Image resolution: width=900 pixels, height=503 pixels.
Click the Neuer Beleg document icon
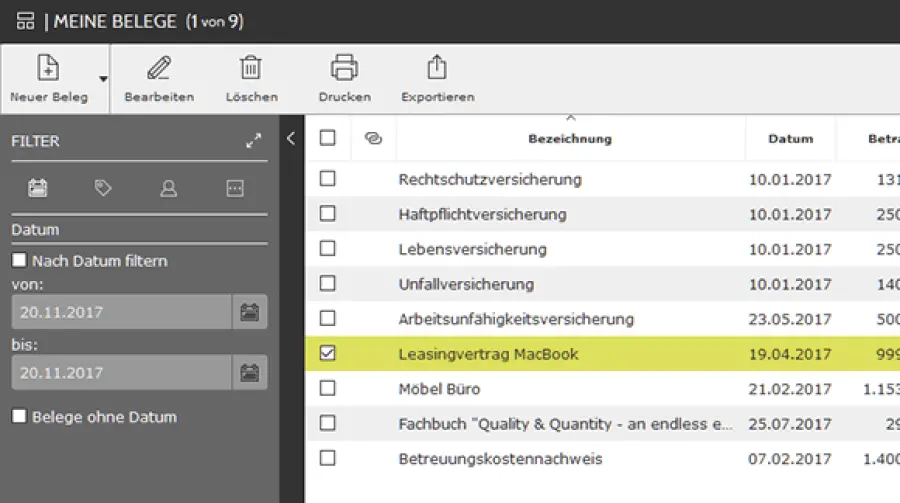click(48, 68)
